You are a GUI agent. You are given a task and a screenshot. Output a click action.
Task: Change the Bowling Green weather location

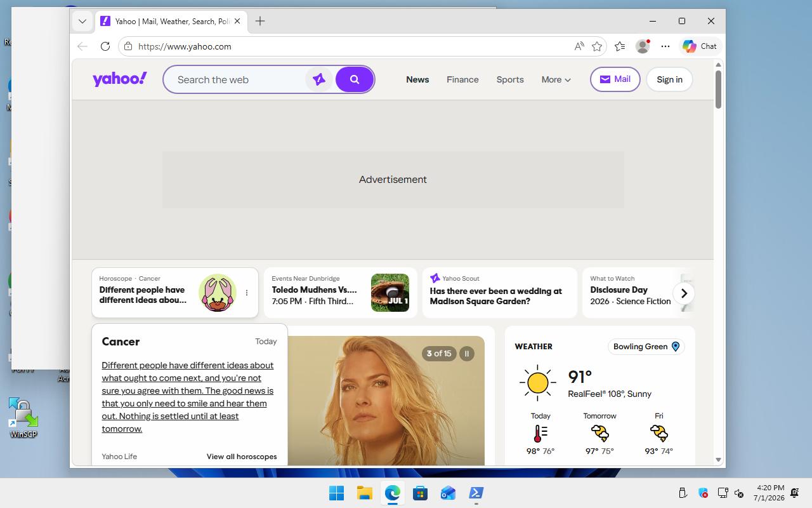646,347
